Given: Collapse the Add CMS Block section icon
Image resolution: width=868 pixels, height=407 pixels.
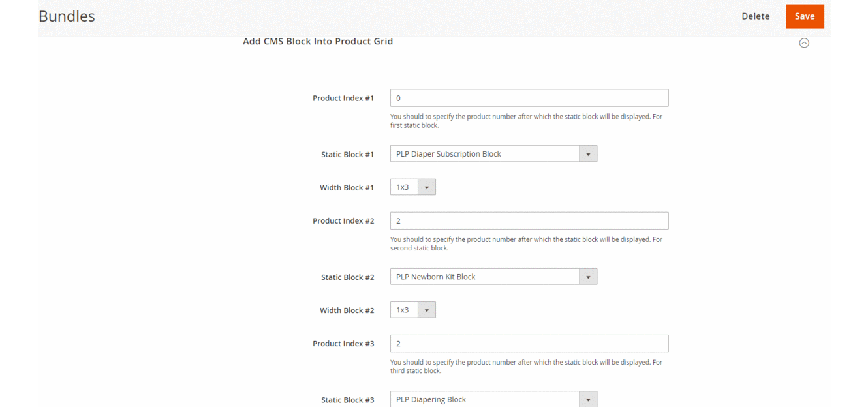Looking at the screenshot, I should (804, 43).
